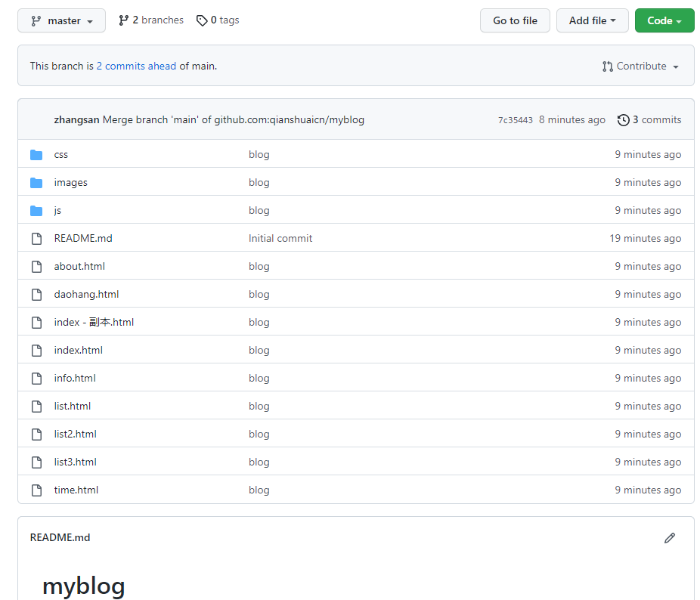The height and width of the screenshot is (600, 700).
Task: Expand the Contribute dropdown
Action: pyautogui.click(x=640, y=66)
